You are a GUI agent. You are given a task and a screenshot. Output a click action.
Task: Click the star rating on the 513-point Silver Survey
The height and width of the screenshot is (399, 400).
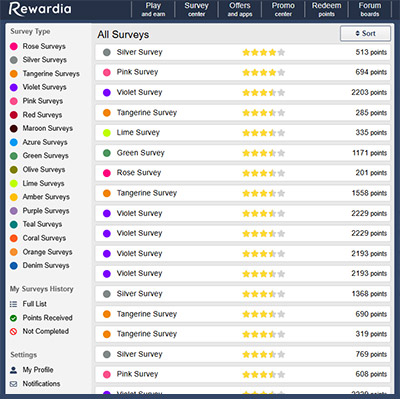pyautogui.click(x=263, y=52)
